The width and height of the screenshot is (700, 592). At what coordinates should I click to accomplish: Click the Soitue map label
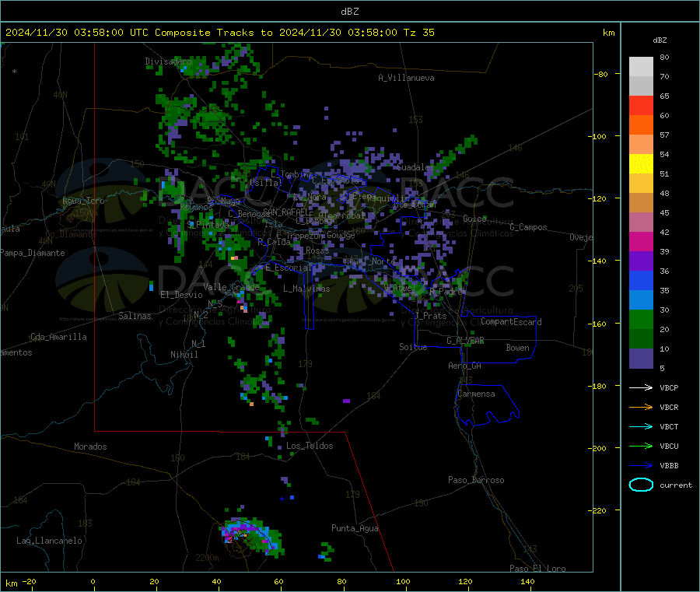click(413, 347)
